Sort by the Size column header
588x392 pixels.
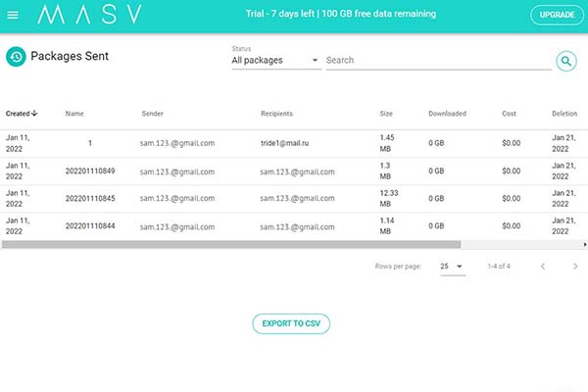click(386, 114)
